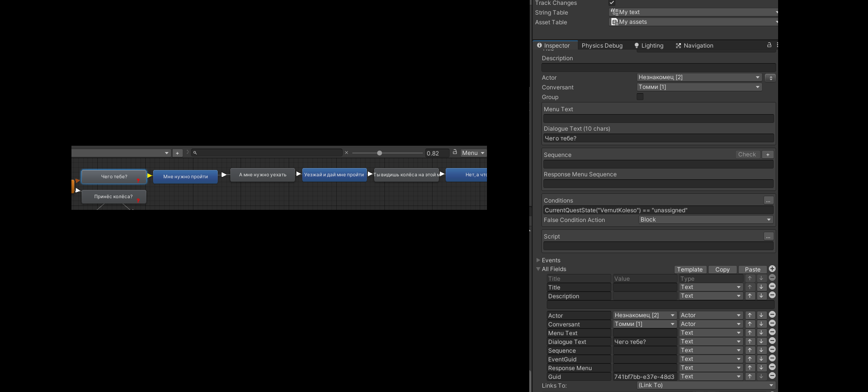Viewport: 868px width, 392px height.
Task: Open the Asset Table My assets dropdown
Action: 694,22
